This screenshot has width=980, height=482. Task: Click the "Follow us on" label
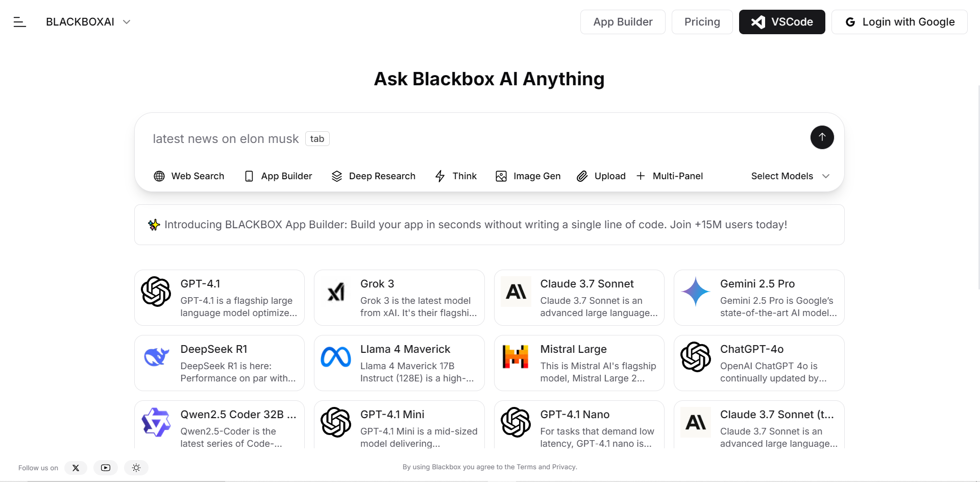pos(38,468)
